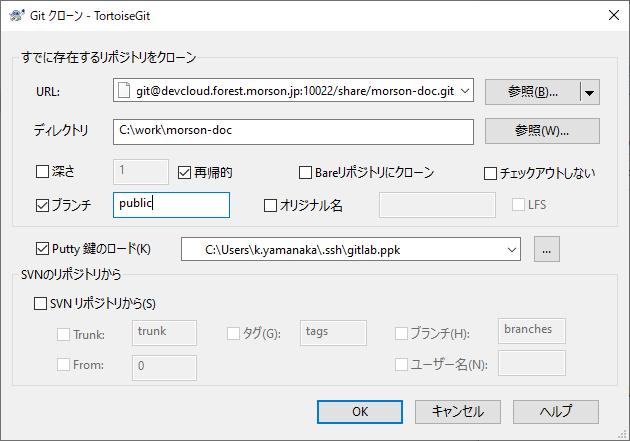This screenshot has width=630, height=441.
Task: Enable the オリジナル名 checkbox
Action: point(270,205)
